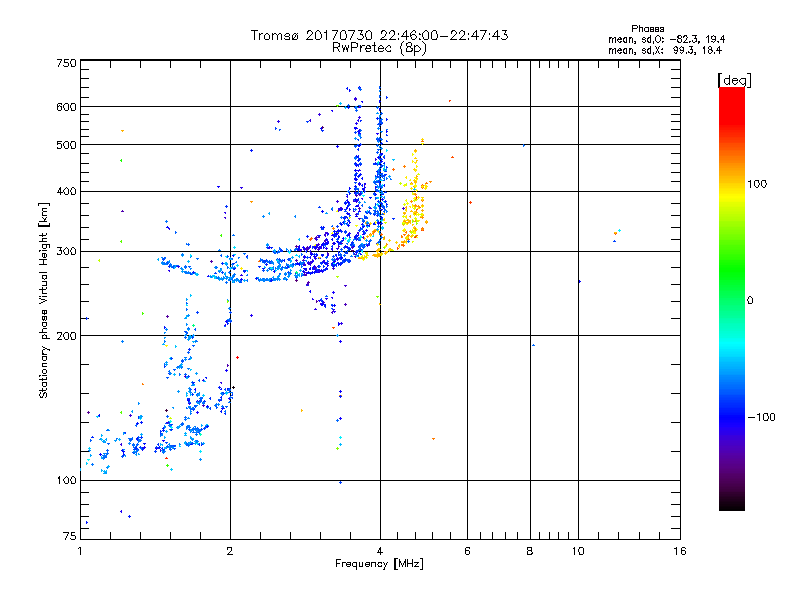
Task: Click the x-axis tick label '8'
Action: pyautogui.click(x=530, y=551)
